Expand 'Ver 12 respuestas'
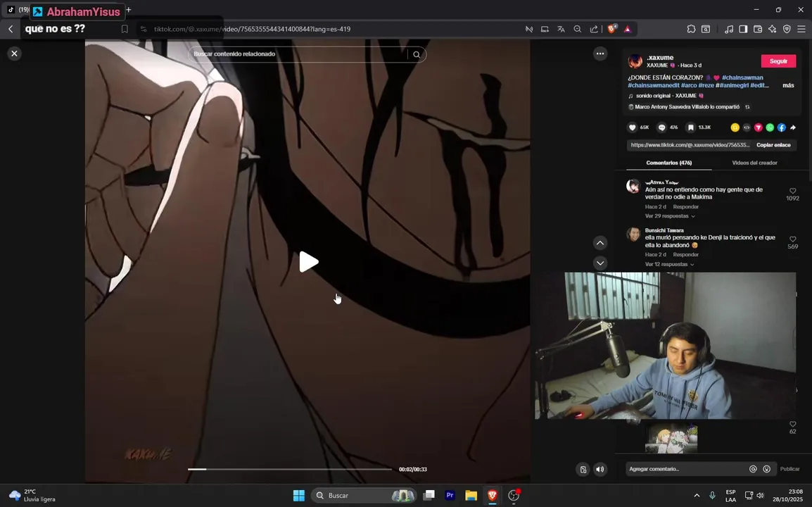 point(670,264)
